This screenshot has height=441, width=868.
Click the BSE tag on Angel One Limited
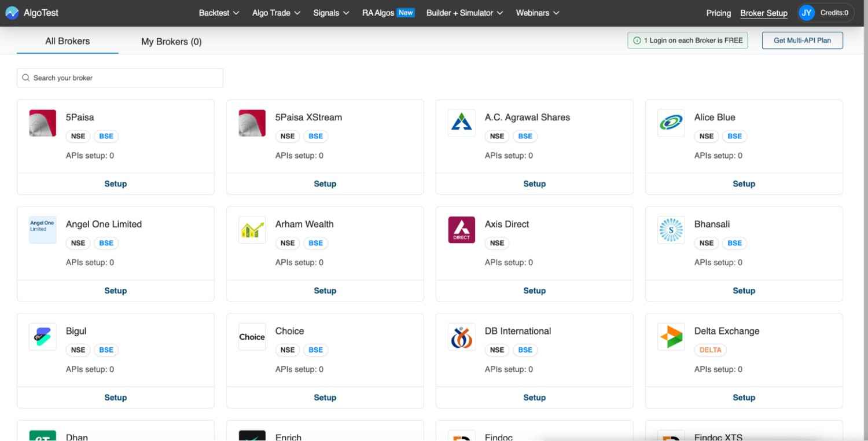[x=106, y=243]
